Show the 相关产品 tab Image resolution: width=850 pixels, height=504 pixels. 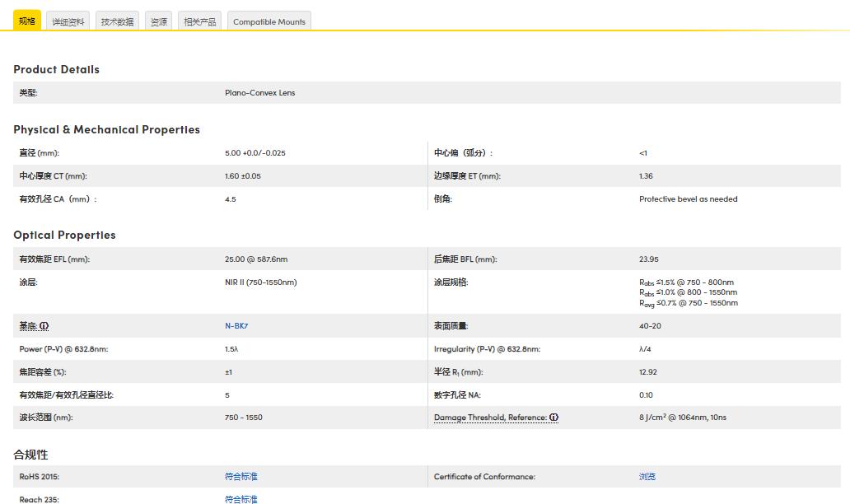tap(200, 22)
